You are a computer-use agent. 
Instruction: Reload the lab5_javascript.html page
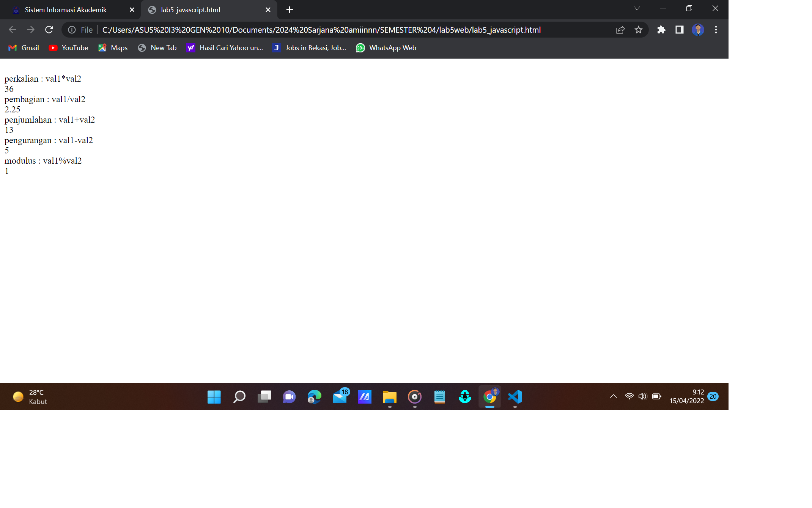[x=49, y=30]
